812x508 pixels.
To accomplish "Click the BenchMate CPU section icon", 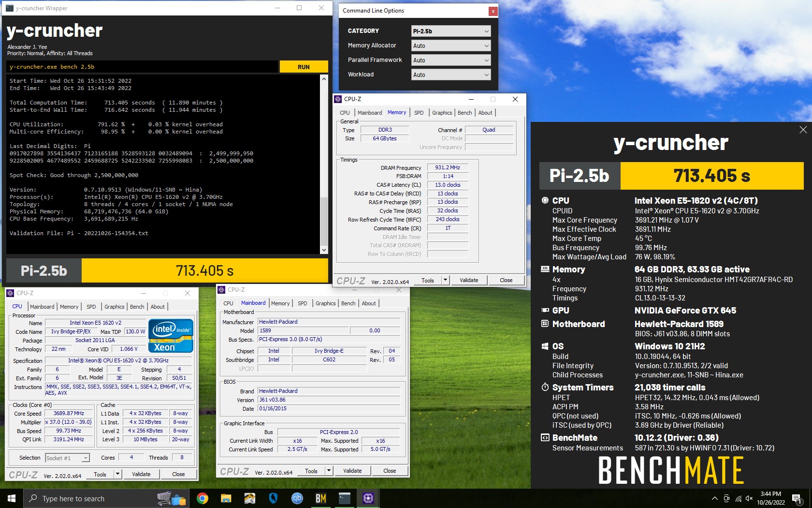I will pyautogui.click(x=545, y=200).
